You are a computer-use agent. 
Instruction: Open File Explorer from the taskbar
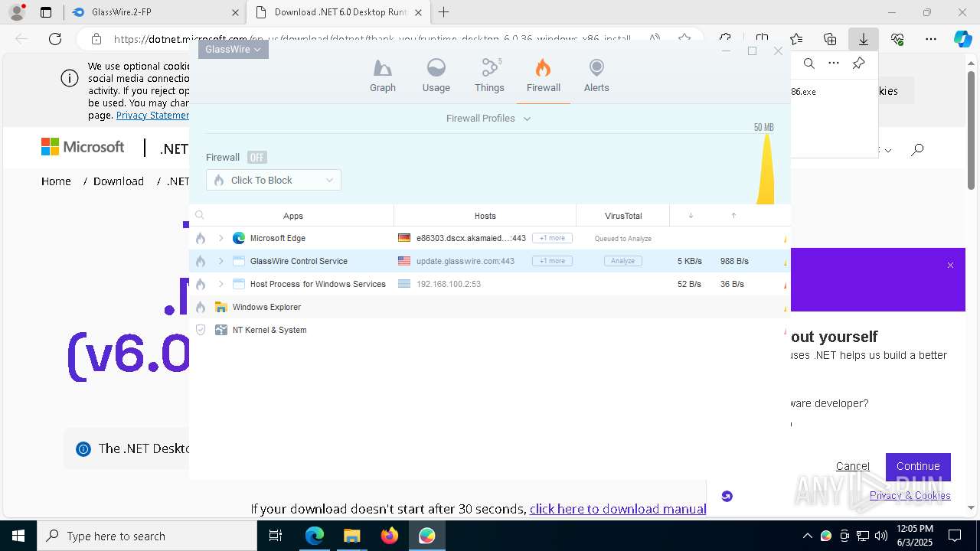coord(352,536)
